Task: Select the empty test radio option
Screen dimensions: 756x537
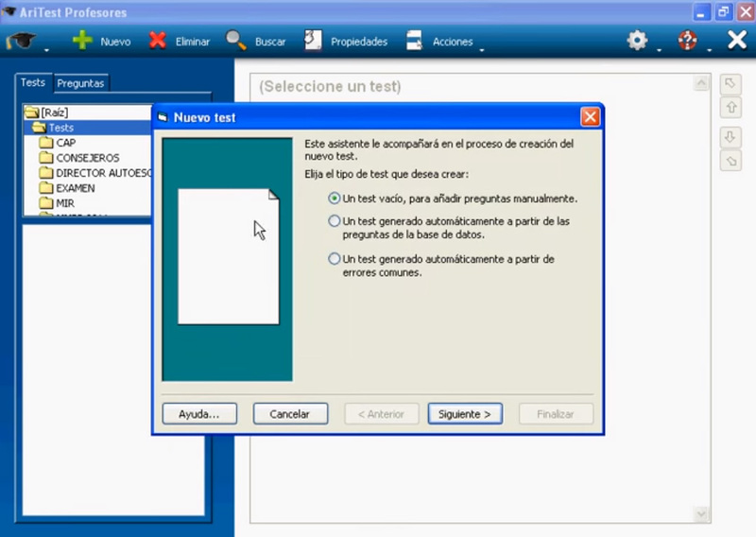Action: click(x=335, y=199)
